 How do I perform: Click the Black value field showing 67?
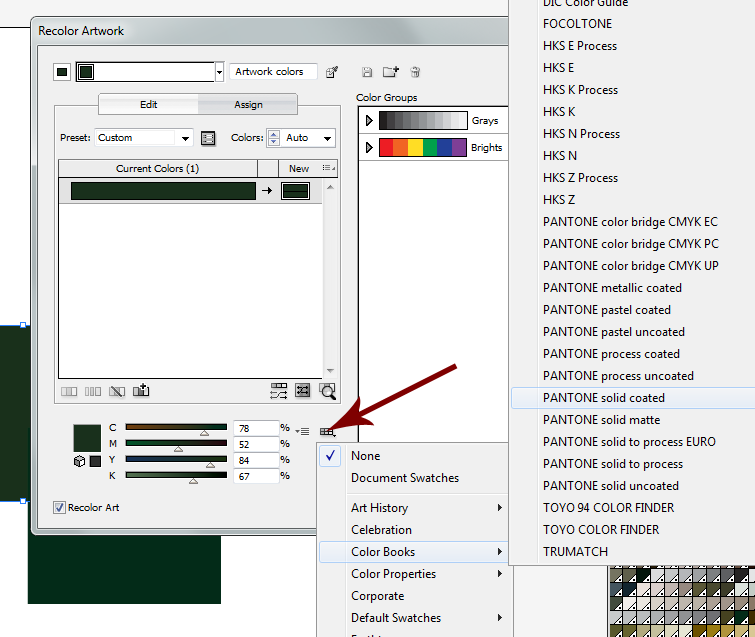click(x=256, y=477)
